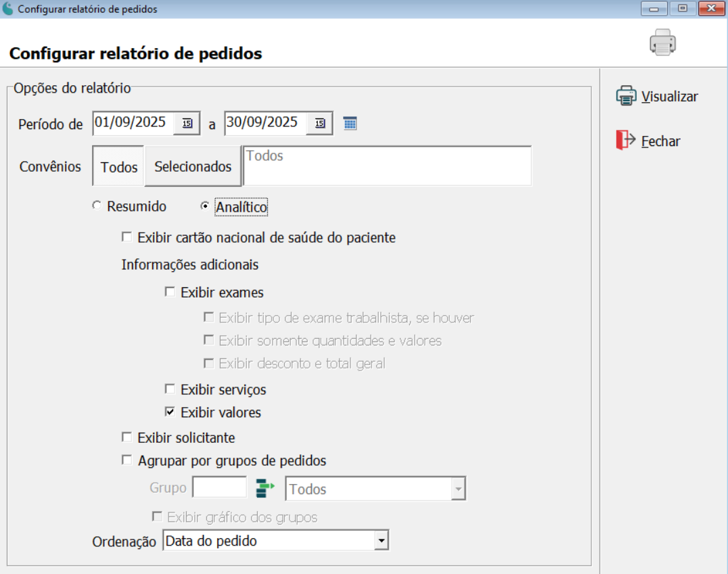Check Agrupar por grupos de pedidos
Screen dimensions: 728x574
127,460
